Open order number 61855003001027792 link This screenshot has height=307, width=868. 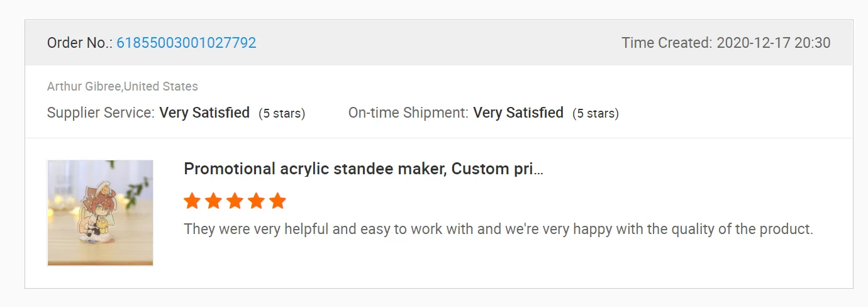[186, 43]
